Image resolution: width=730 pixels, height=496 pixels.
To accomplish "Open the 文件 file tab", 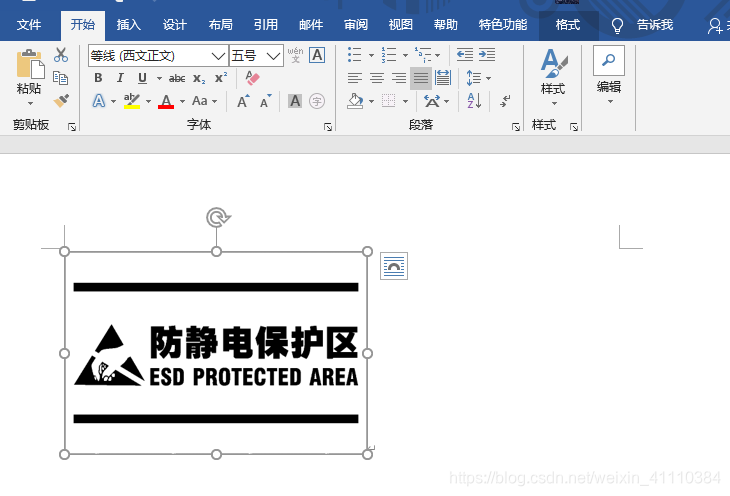I will point(29,24).
